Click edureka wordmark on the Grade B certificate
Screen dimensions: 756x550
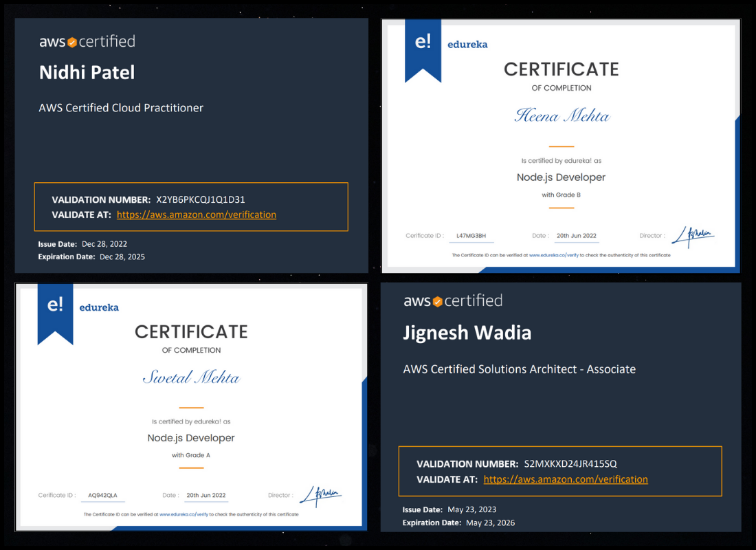pyautogui.click(x=467, y=45)
